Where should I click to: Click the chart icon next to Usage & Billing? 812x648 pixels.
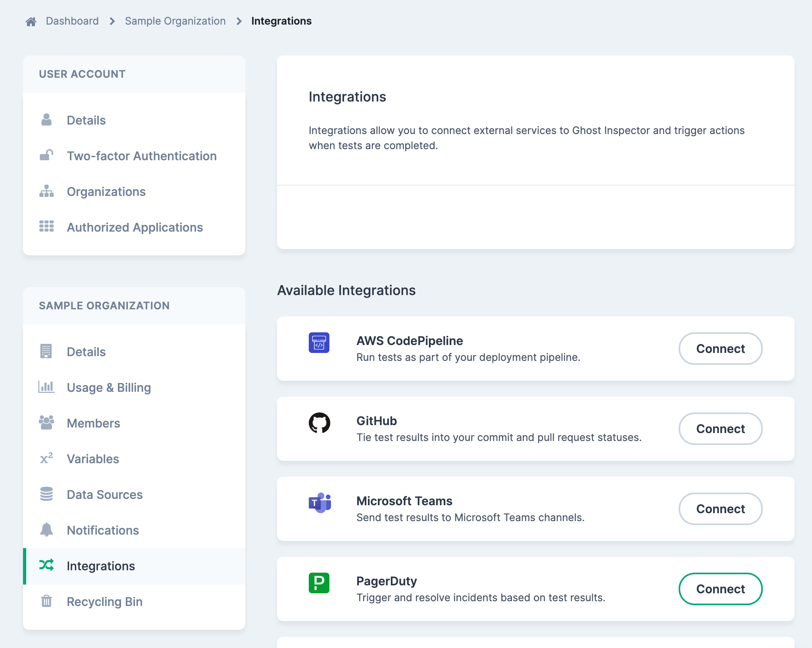[46, 387]
